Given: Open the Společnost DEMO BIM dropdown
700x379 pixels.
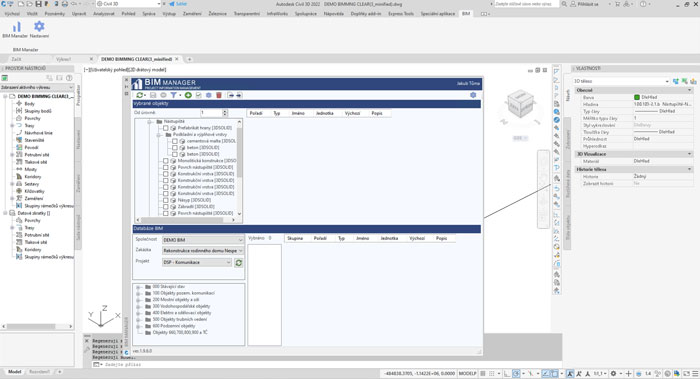Looking at the screenshot, I should [203, 240].
